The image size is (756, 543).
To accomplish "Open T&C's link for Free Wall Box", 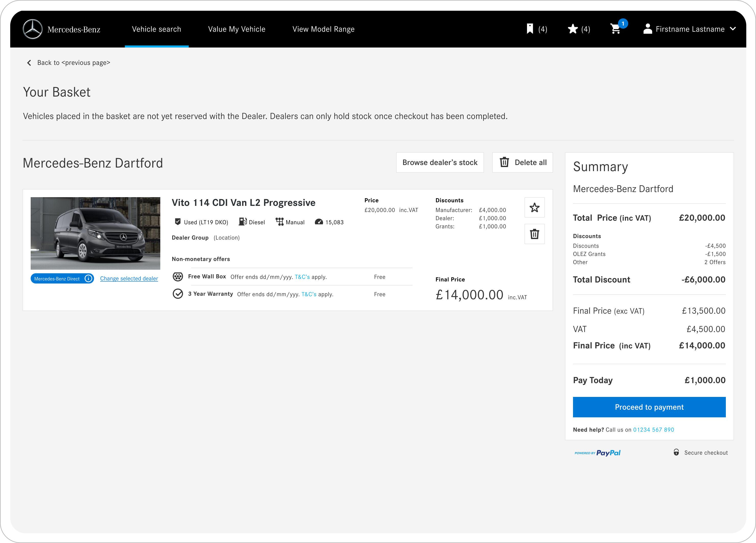I will point(302,277).
